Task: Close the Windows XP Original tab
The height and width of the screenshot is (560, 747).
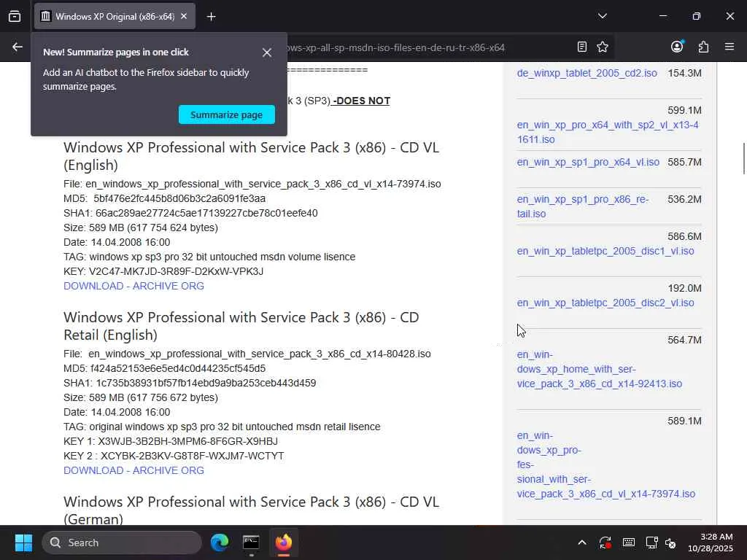Action: coord(184,16)
